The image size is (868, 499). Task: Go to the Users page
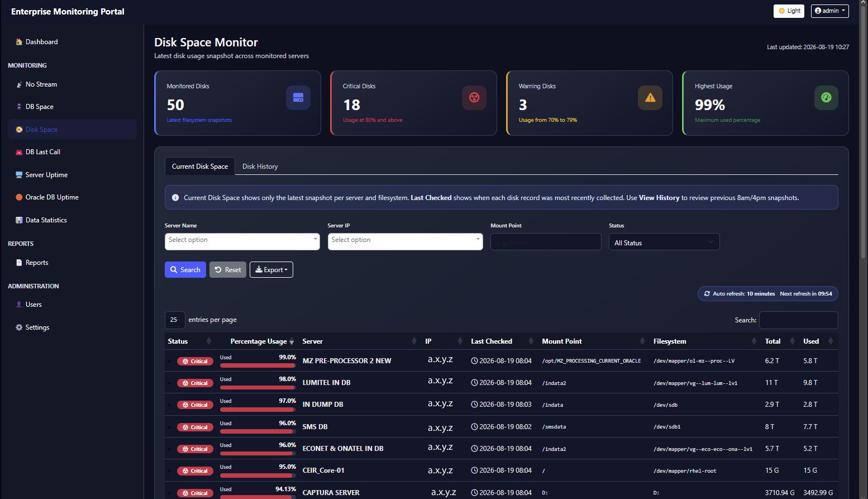pyautogui.click(x=72, y=305)
